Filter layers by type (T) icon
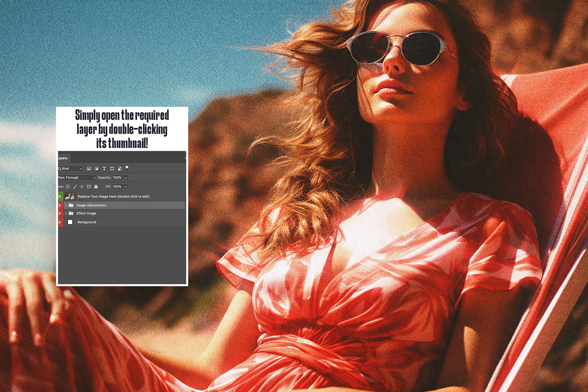The height and width of the screenshot is (392, 588). point(104,169)
